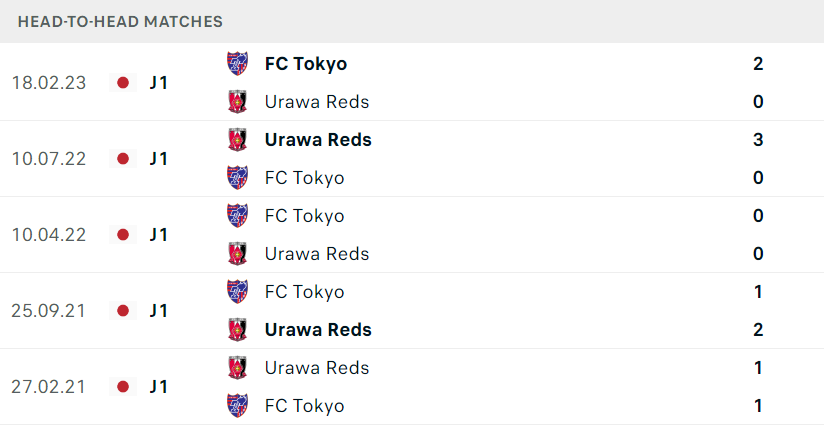Select the 25.09.21 match date

[48, 311]
